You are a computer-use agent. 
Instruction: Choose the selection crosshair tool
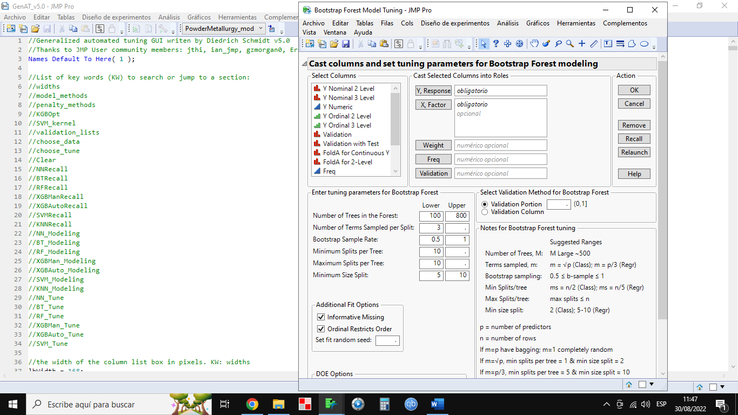(507, 44)
